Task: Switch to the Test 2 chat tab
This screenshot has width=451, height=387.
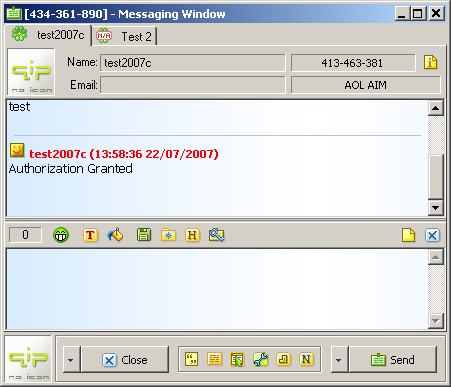Action: tap(124, 36)
